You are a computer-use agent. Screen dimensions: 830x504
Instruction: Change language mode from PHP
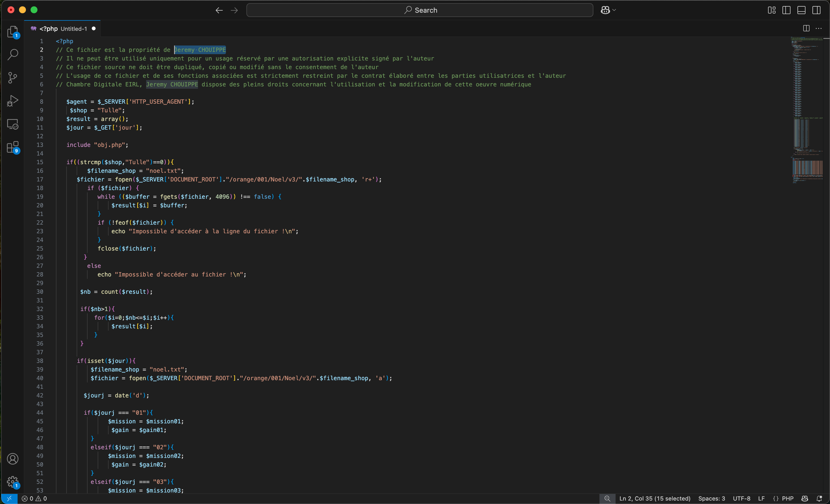pos(788,499)
